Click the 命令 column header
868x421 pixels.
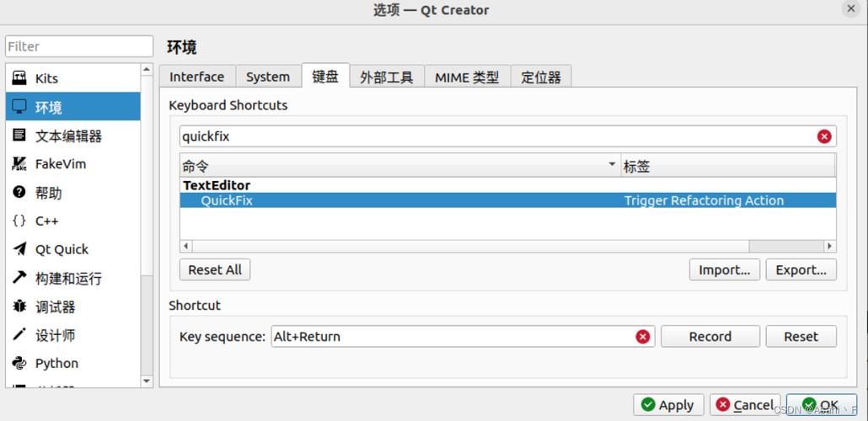[400, 165]
